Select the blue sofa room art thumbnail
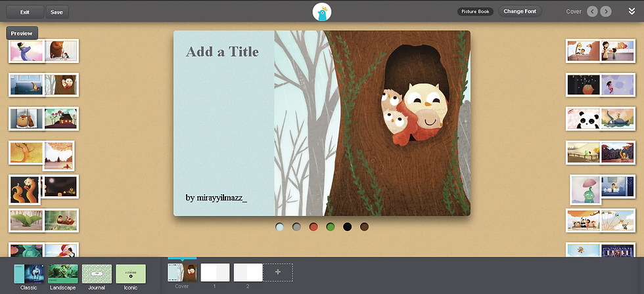Screen dimensions: 644x294 click(26, 85)
